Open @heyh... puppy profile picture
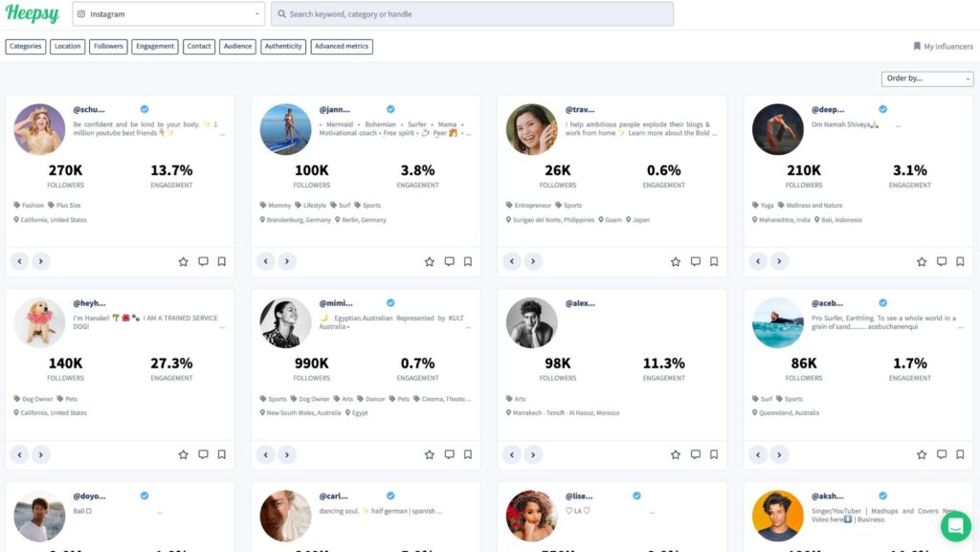The image size is (980, 552). [39, 322]
